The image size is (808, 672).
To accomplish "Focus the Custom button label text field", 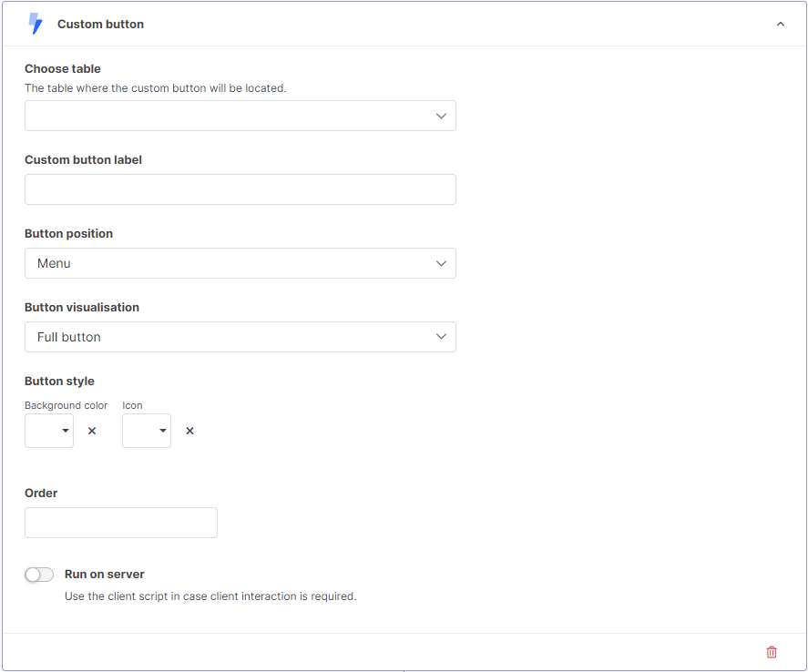I will [240, 189].
